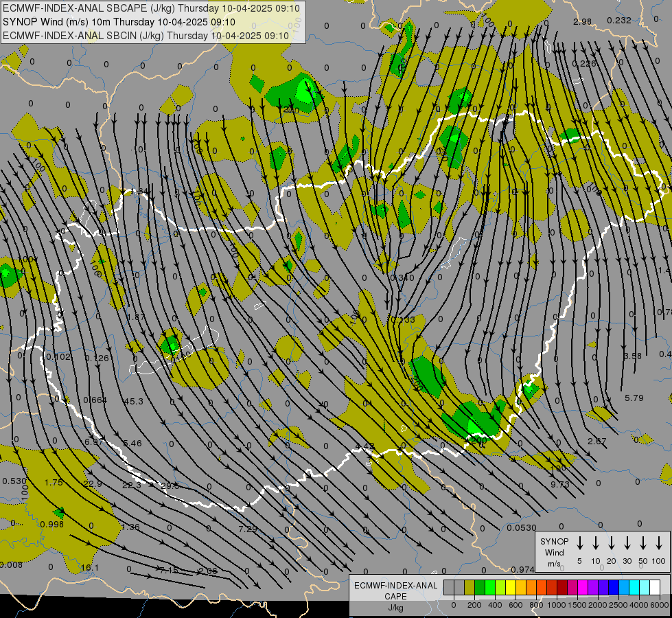Image resolution: width=672 pixels, height=618 pixels.
Task: Select the olive swatch in CAPE legend
Action: pyautogui.click(x=470, y=588)
